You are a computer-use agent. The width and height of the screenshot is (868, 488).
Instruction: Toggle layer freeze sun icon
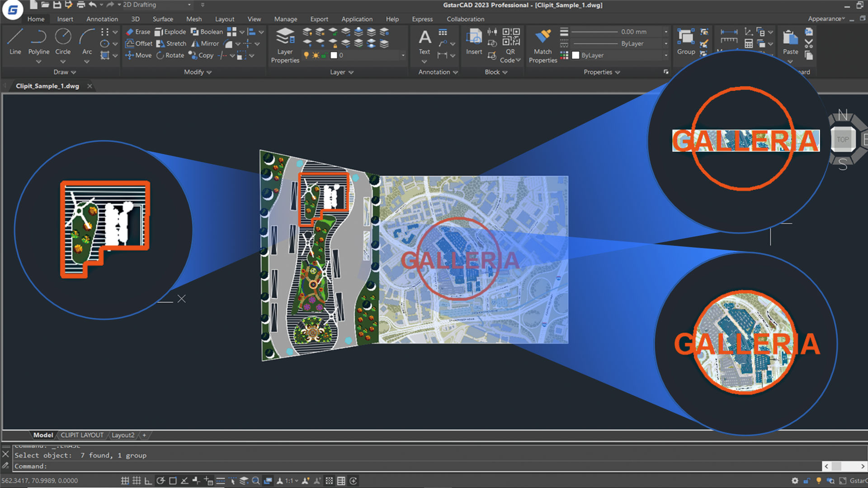pyautogui.click(x=316, y=55)
